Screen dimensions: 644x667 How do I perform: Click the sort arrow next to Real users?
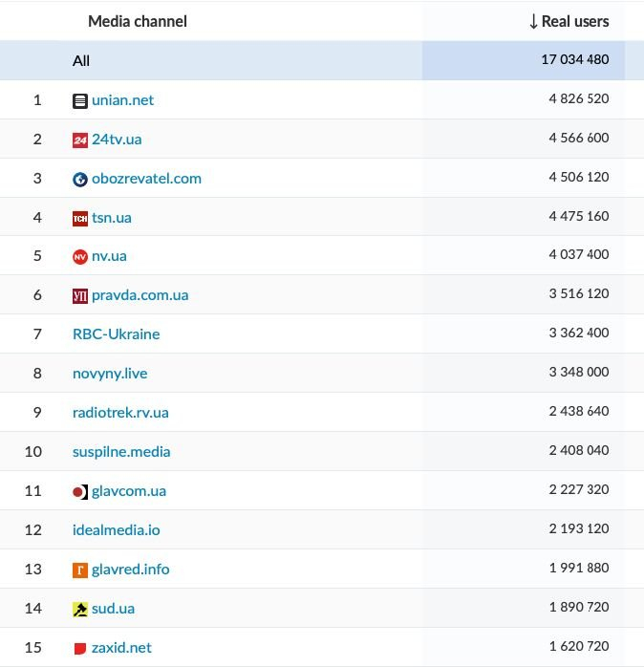pos(533,21)
